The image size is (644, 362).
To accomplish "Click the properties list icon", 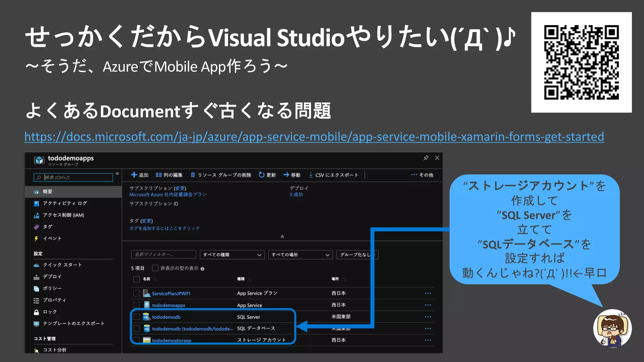I will tap(36, 301).
